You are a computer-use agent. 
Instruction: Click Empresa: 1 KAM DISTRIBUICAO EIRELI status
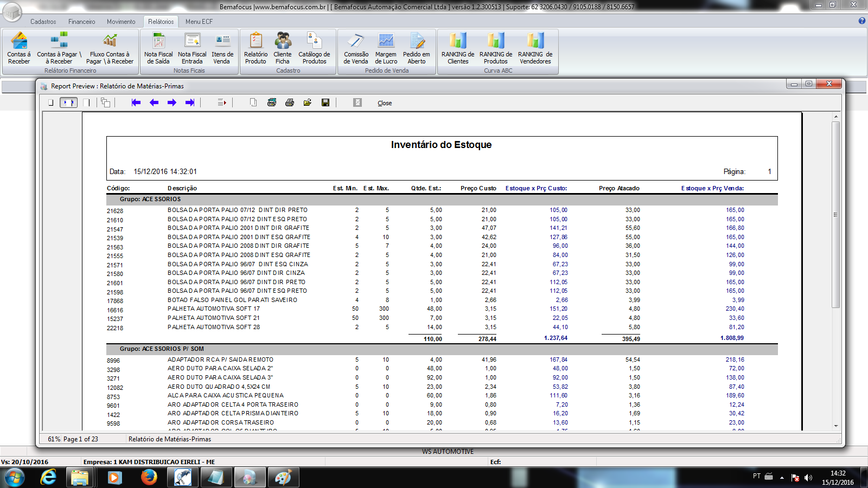(x=149, y=462)
